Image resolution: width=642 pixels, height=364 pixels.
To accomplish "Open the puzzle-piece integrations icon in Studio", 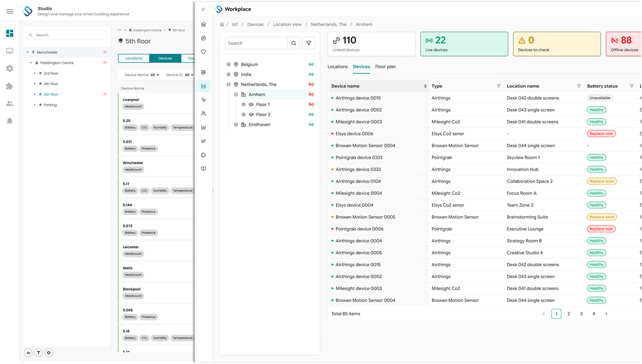I will click(x=10, y=86).
